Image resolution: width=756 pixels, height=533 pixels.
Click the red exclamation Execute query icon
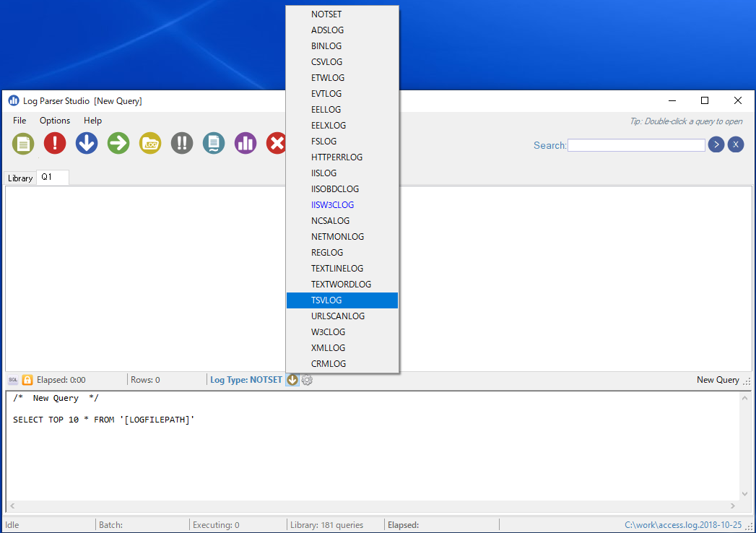point(55,143)
